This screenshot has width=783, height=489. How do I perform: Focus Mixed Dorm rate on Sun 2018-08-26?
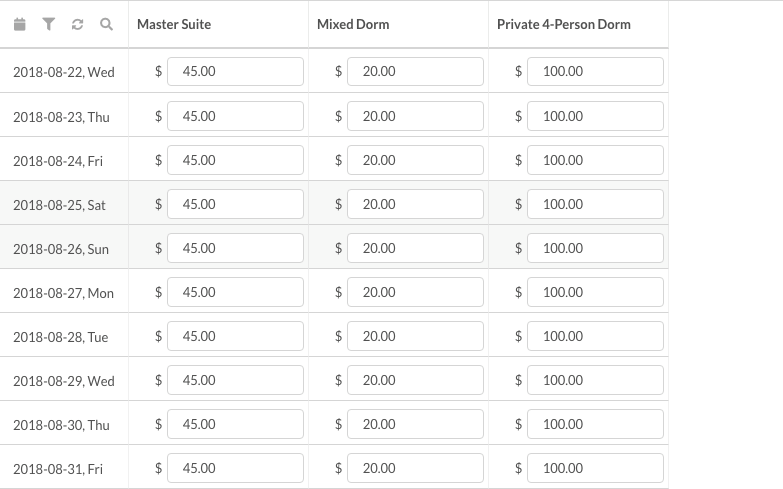[x=415, y=248]
